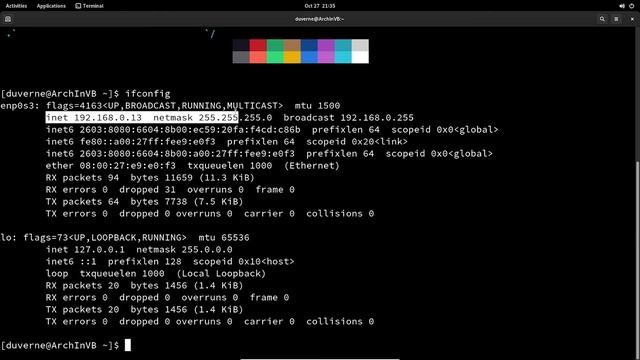The image size is (640, 360).
Task: Click the inet 127.0.0.1 address
Action: 85,249
